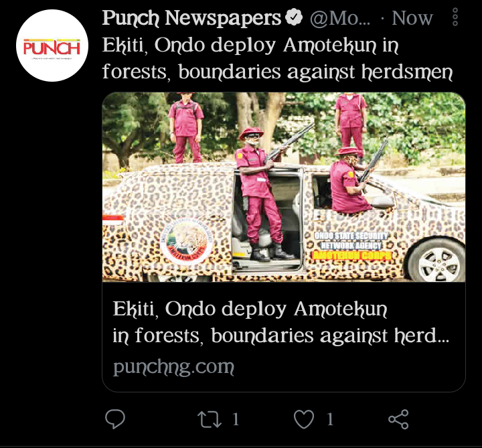The width and height of the screenshot is (482, 448).
Task: Tap the reply speech bubble icon
Action: point(115,419)
